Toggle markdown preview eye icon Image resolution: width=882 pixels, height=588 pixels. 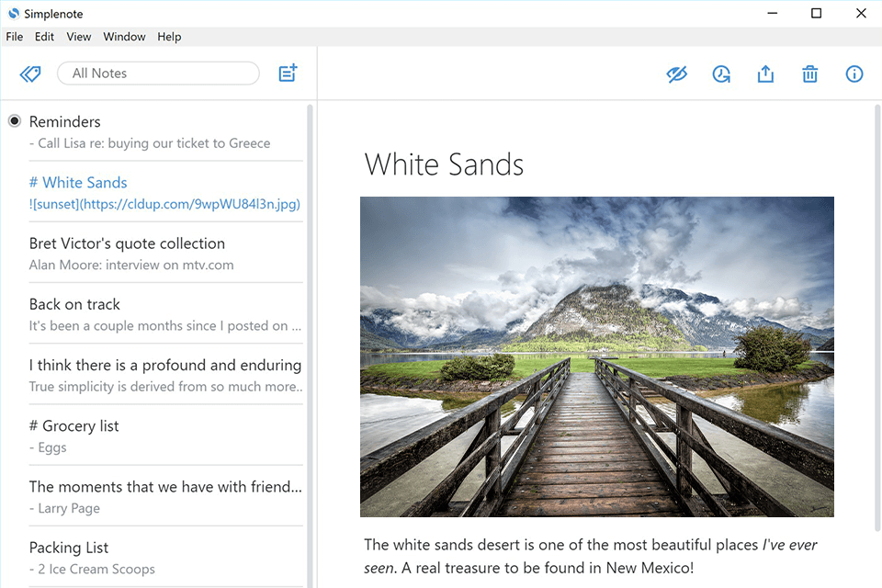(677, 73)
